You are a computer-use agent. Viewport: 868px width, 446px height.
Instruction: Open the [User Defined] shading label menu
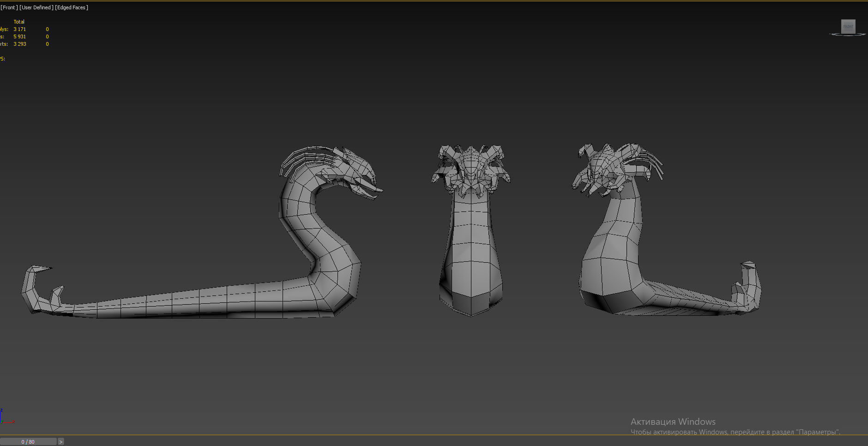point(37,7)
